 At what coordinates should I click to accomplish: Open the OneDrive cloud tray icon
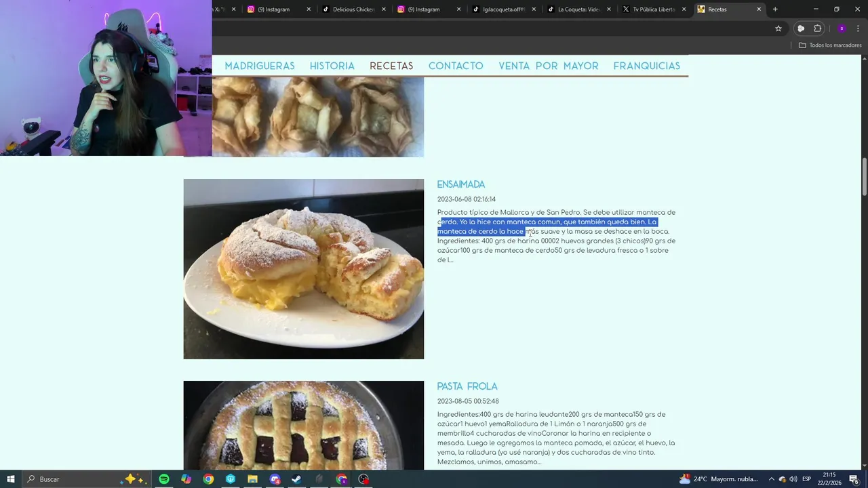(783, 479)
